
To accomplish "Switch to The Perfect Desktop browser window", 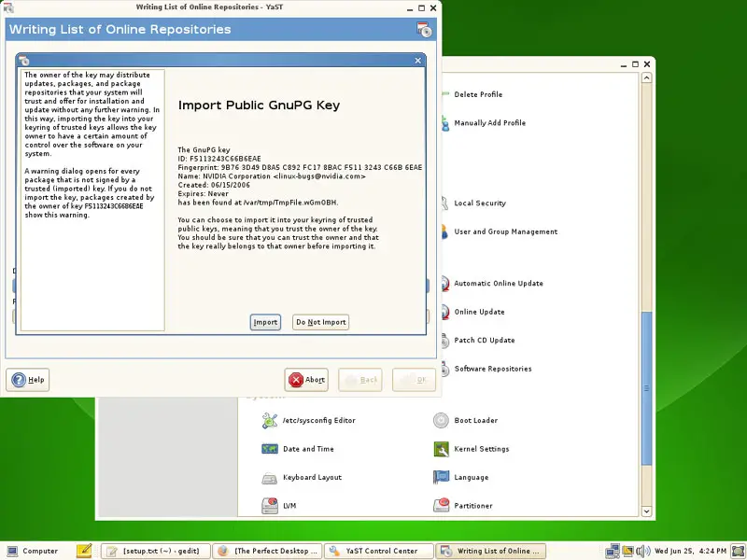I will pyautogui.click(x=267, y=551).
